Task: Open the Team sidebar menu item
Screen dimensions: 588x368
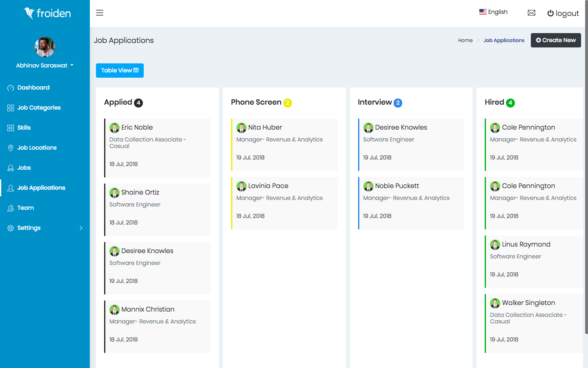Action: 25,208
